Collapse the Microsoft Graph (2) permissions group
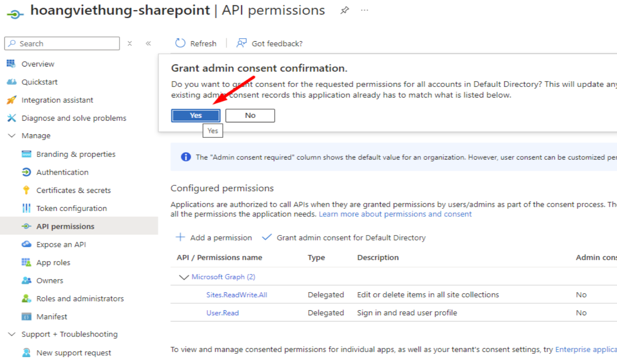Image resolution: width=617 pixels, height=364 pixels. pos(183,277)
